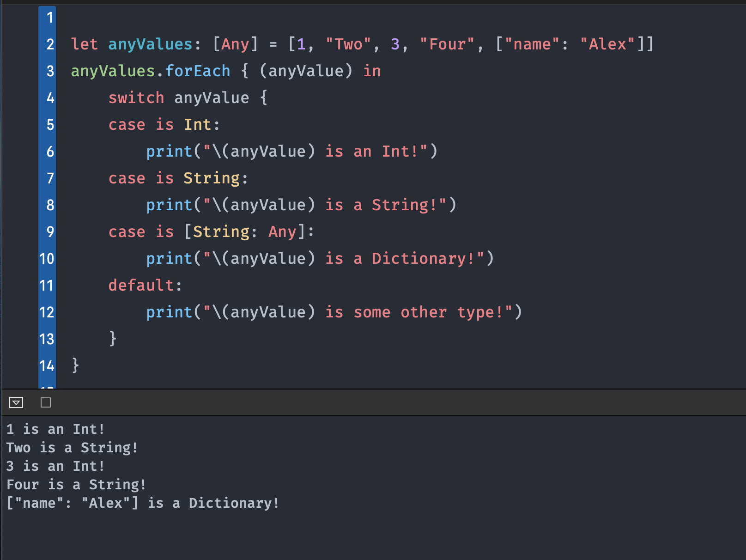Hide the debug area with the triangle icon
This screenshot has height=560, width=746.
tap(16, 403)
